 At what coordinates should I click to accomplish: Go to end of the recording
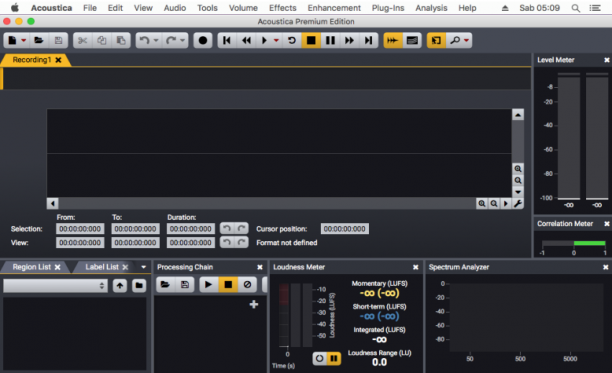[368, 40]
